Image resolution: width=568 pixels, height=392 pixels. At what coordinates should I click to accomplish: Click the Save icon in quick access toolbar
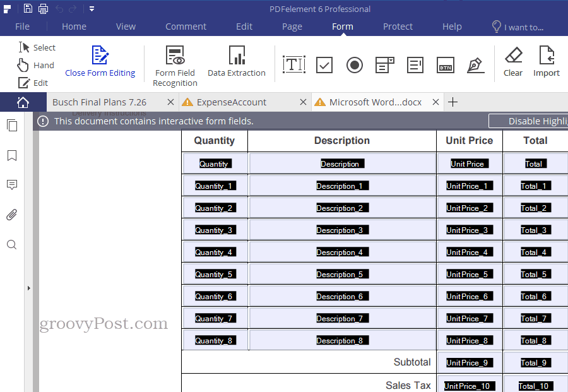(28, 8)
